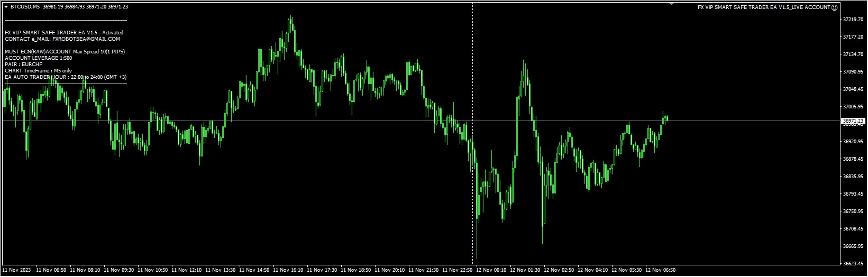Click the smiley face EA status icon

coord(834,7)
